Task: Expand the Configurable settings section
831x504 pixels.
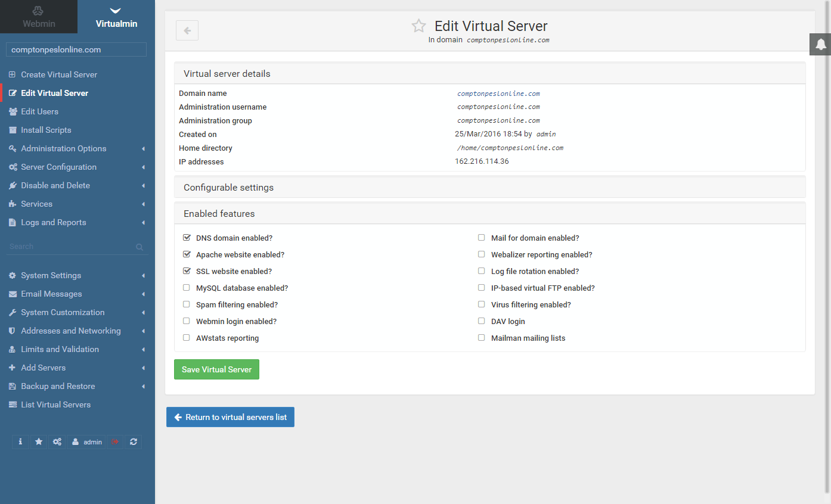Action: point(489,187)
